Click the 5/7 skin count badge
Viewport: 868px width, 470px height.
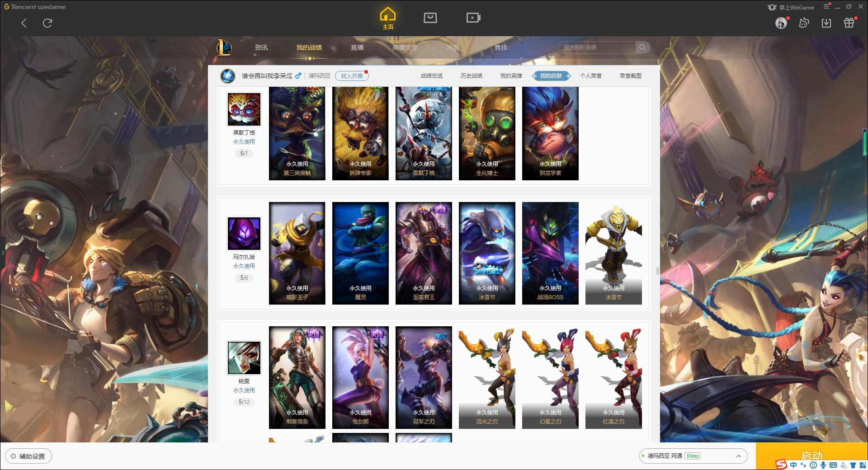[244, 154]
